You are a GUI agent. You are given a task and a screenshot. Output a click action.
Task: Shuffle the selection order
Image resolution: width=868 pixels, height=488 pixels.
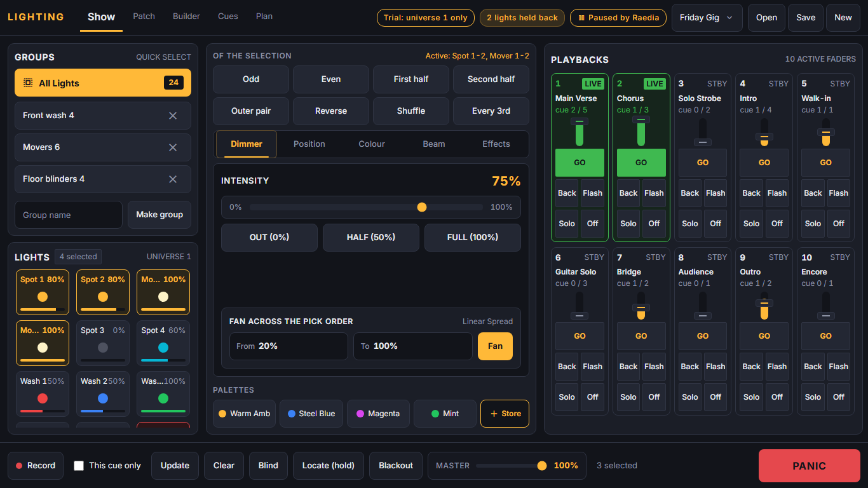411,111
